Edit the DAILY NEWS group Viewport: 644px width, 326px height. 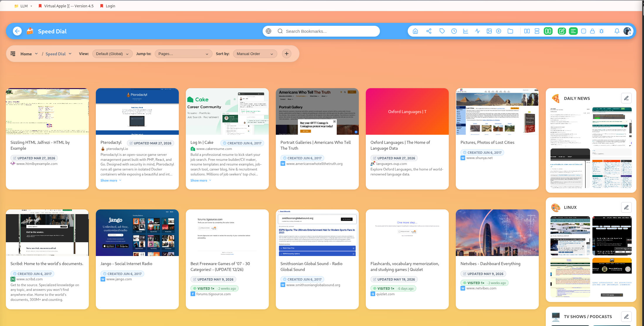tap(626, 98)
